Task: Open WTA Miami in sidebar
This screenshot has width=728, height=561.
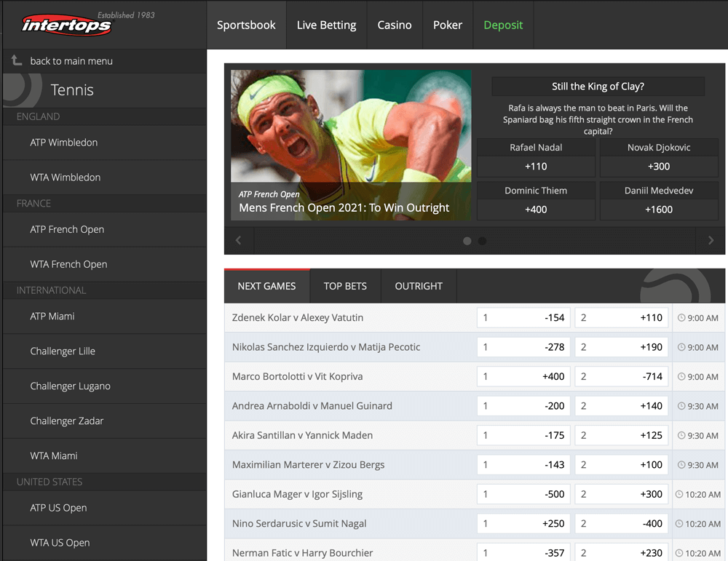Action: pos(104,455)
